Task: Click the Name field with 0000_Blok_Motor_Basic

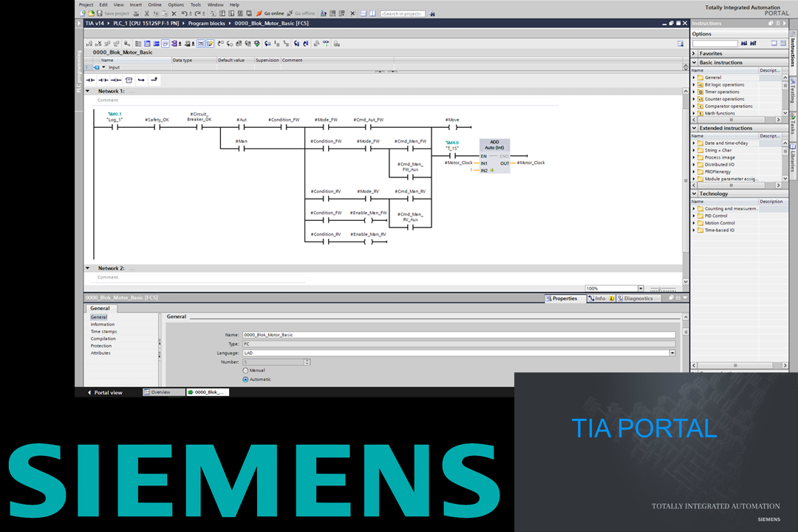Action: (x=459, y=335)
